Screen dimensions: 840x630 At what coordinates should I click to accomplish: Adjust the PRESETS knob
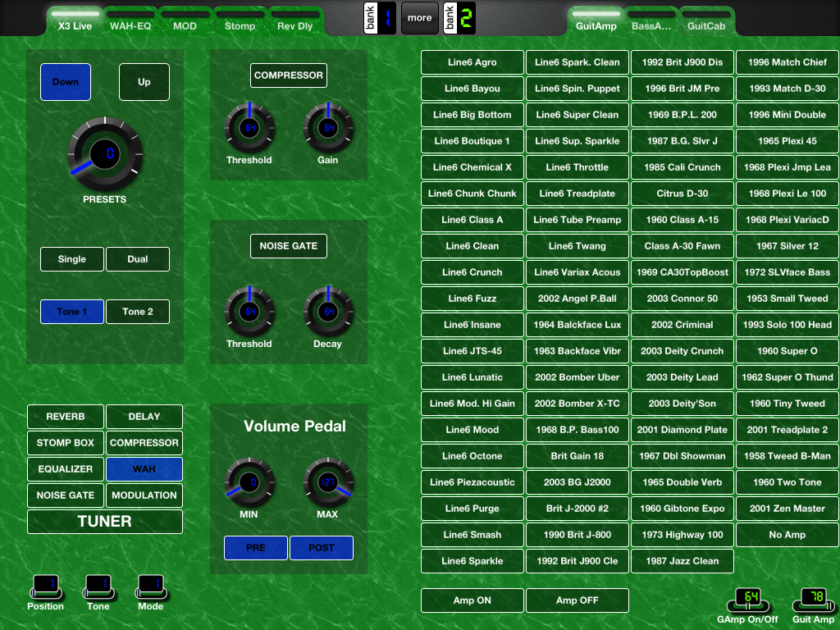(105, 153)
